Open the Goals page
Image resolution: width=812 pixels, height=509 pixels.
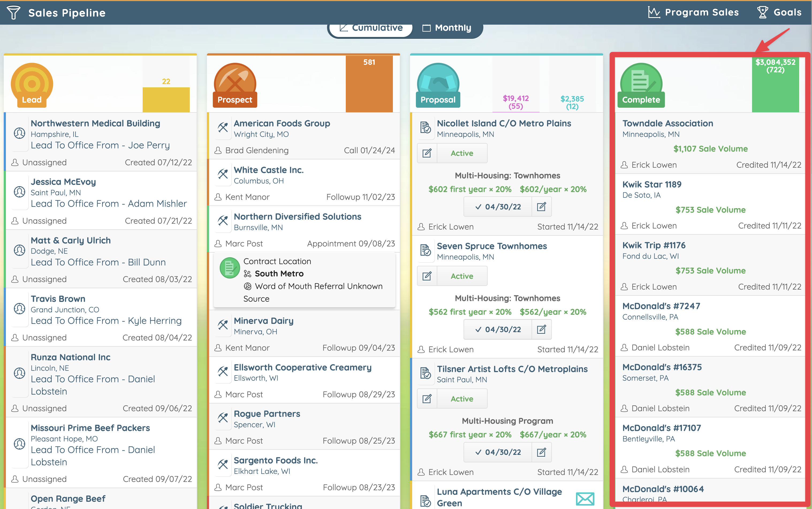pyautogui.click(x=779, y=12)
